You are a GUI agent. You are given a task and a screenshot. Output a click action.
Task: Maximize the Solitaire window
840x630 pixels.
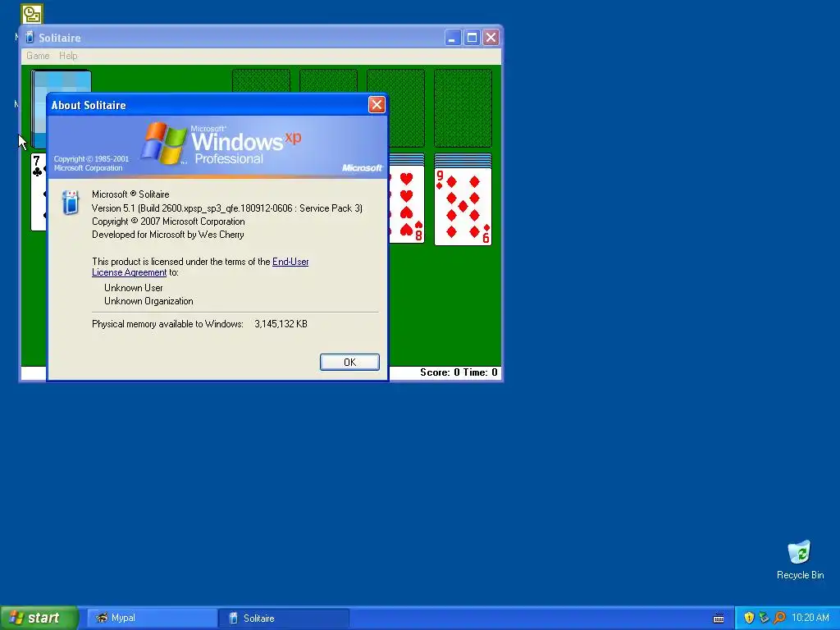pyautogui.click(x=472, y=38)
